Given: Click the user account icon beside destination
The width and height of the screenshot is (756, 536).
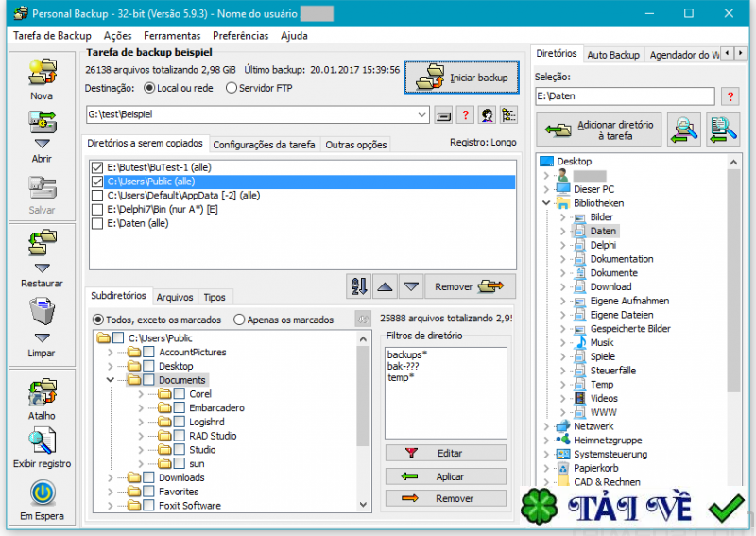Looking at the screenshot, I should (x=487, y=115).
